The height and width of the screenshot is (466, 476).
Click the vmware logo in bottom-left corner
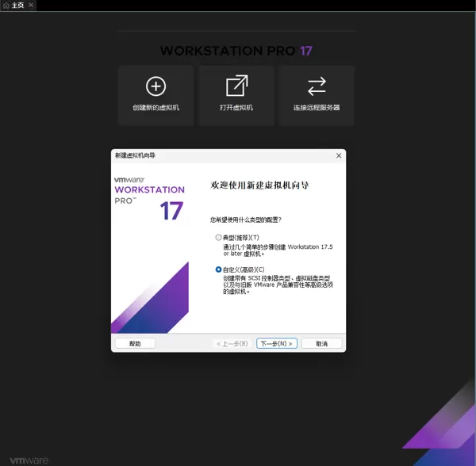coord(29,460)
